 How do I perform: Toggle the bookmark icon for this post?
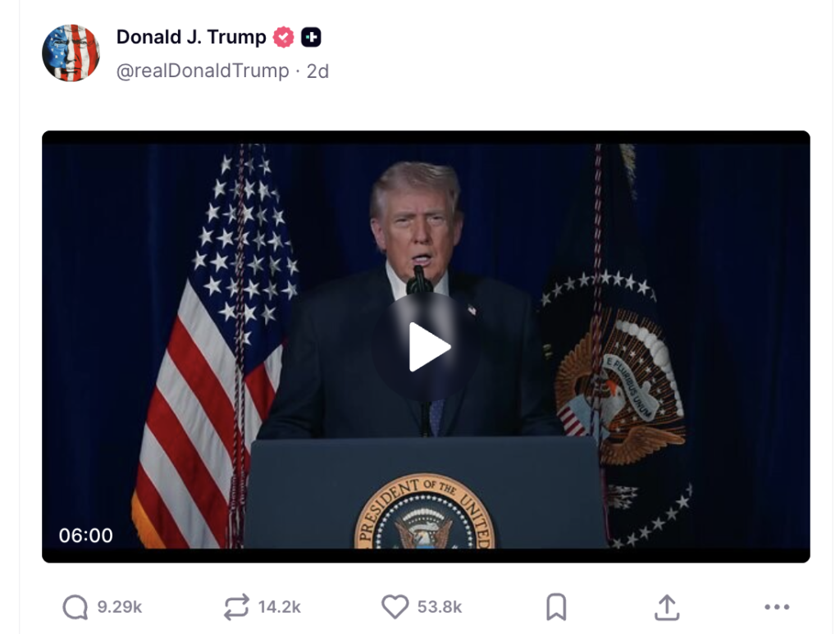(556, 607)
